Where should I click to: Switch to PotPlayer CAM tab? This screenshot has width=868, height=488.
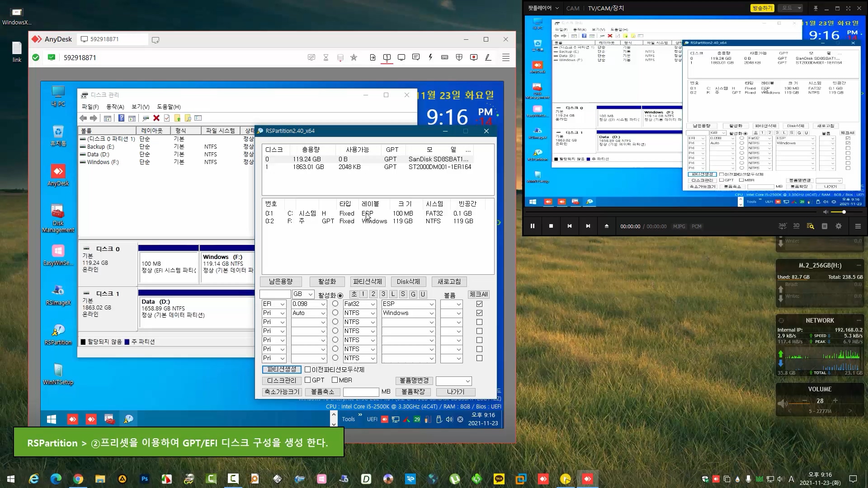pyautogui.click(x=573, y=8)
